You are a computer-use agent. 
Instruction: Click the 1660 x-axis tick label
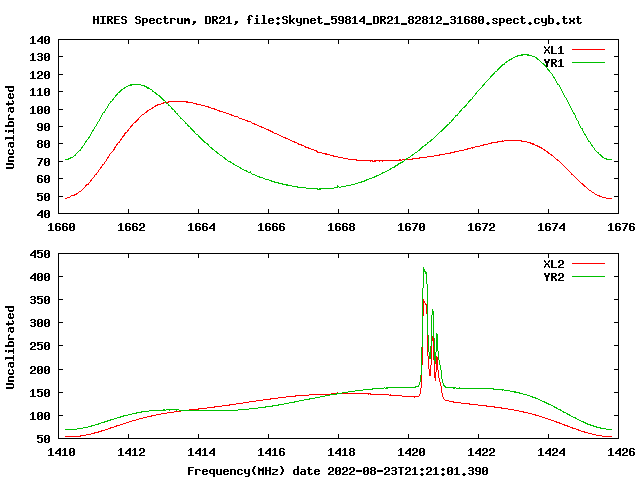pyautogui.click(x=61, y=227)
